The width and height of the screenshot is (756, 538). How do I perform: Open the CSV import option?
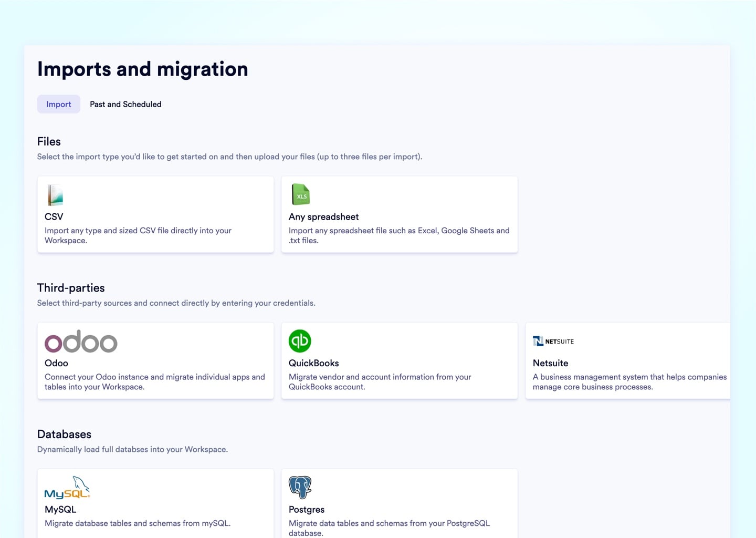coord(155,214)
